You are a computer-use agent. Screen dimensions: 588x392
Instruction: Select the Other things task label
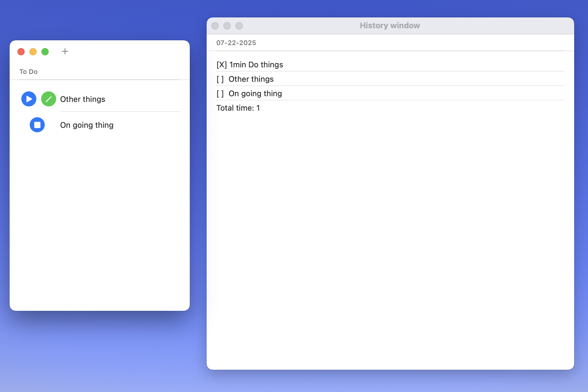coord(83,99)
